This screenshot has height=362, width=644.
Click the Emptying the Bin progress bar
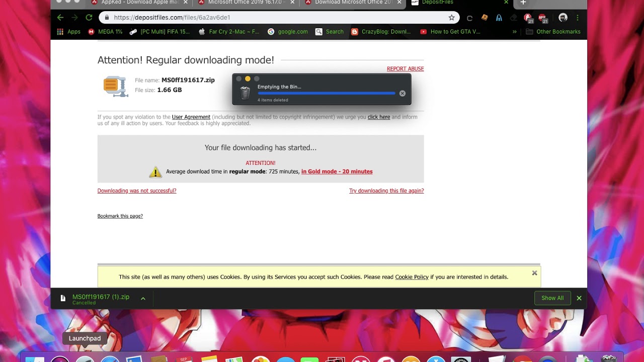(327, 94)
